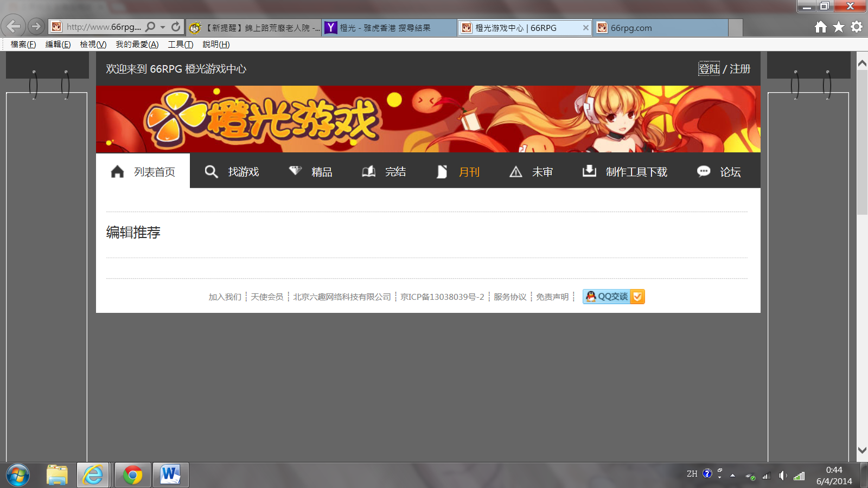Open the 完结 navigation item

[x=395, y=172]
